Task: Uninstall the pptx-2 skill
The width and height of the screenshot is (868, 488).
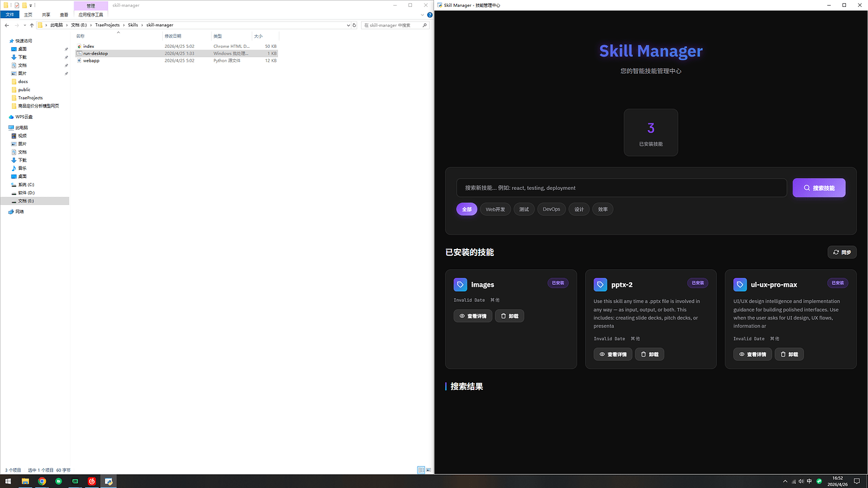Action: pyautogui.click(x=649, y=354)
